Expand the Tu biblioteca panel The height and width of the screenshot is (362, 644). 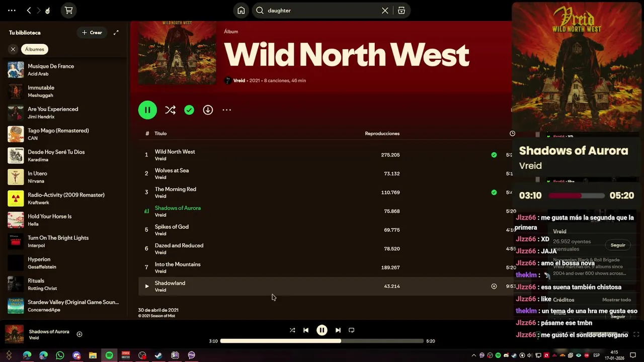click(x=116, y=33)
